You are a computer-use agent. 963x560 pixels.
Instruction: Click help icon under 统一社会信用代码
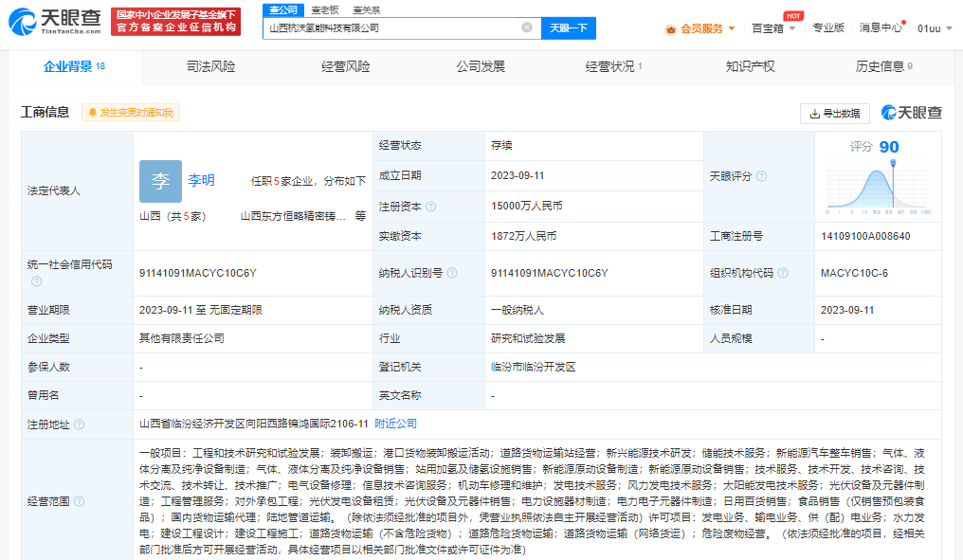[x=36, y=281]
